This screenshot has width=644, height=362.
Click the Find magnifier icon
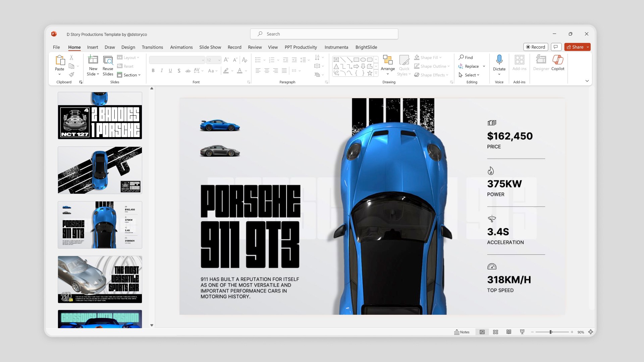[x=462, y=57]
